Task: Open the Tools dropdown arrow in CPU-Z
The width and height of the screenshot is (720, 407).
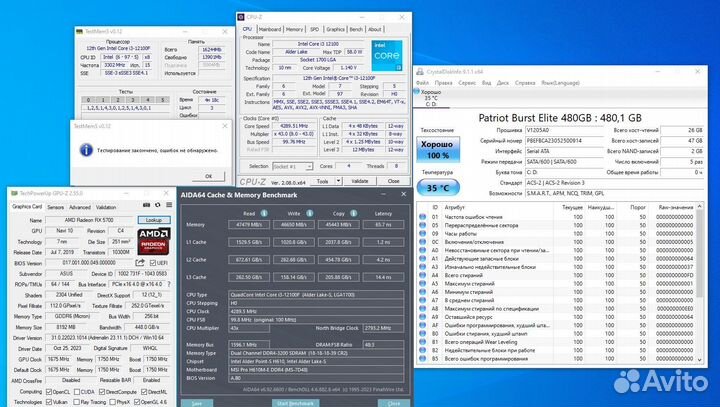Action: coord(338,181)
